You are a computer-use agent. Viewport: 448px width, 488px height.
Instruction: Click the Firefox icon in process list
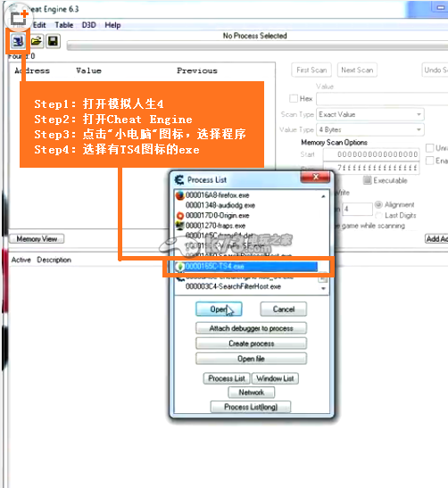pos(180,195)
